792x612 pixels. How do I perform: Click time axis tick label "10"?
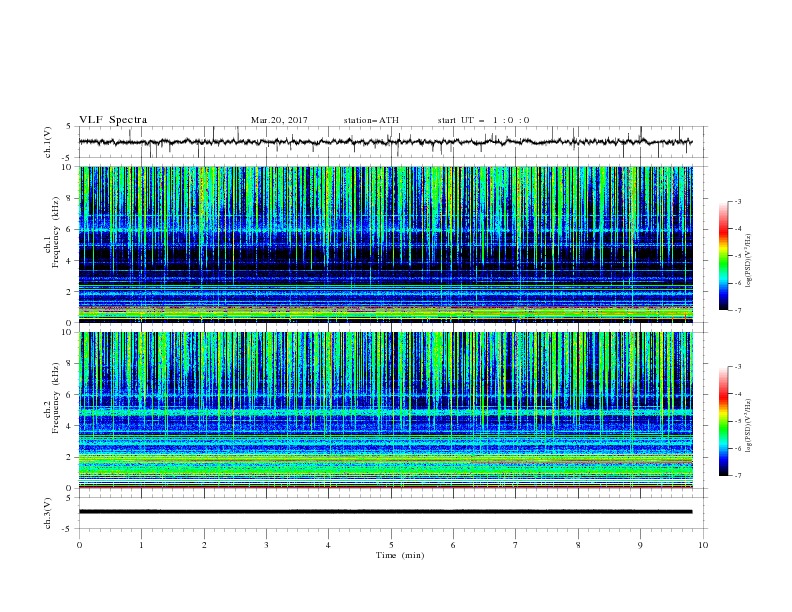coord(703,545)
